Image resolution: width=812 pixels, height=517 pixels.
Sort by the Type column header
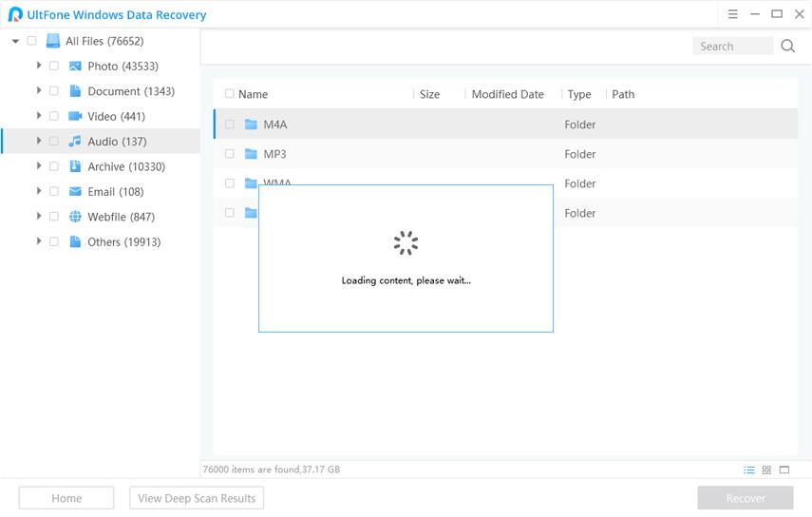pyautogui.click(x=579, y=94)
